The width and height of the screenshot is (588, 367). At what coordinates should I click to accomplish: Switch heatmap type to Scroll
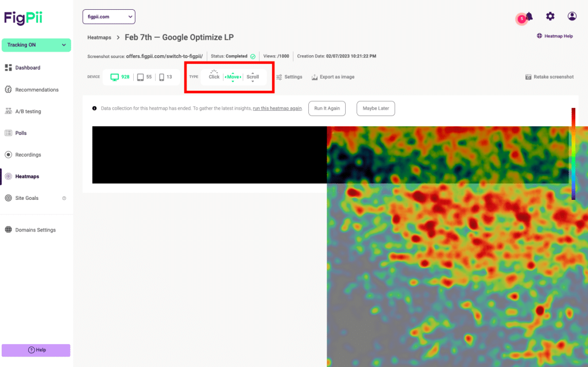coord(253,76)
